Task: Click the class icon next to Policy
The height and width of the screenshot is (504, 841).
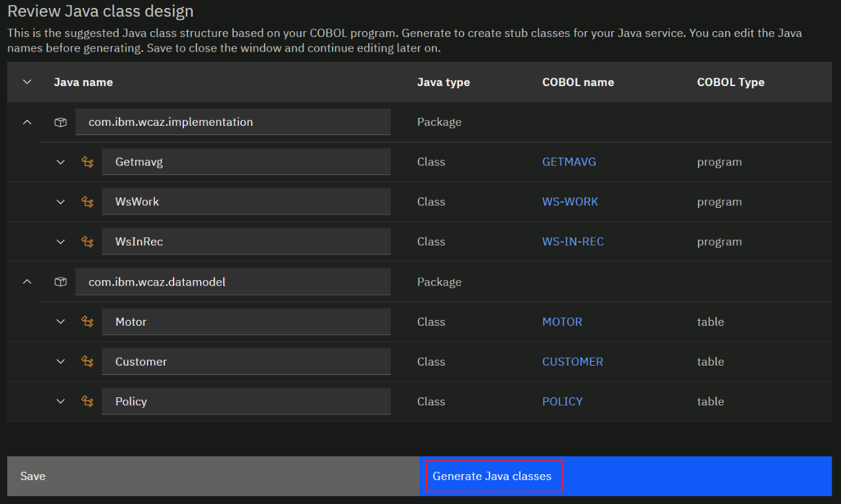Action: 87,401
